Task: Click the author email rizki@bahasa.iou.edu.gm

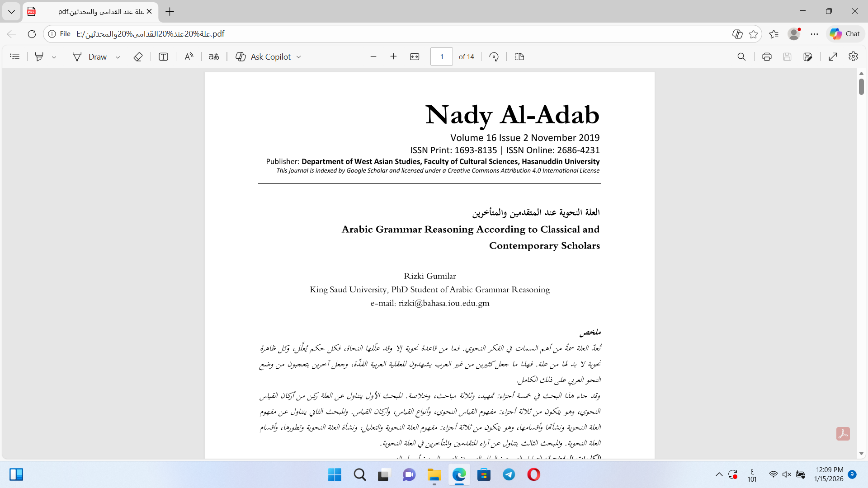Action: 444,303
